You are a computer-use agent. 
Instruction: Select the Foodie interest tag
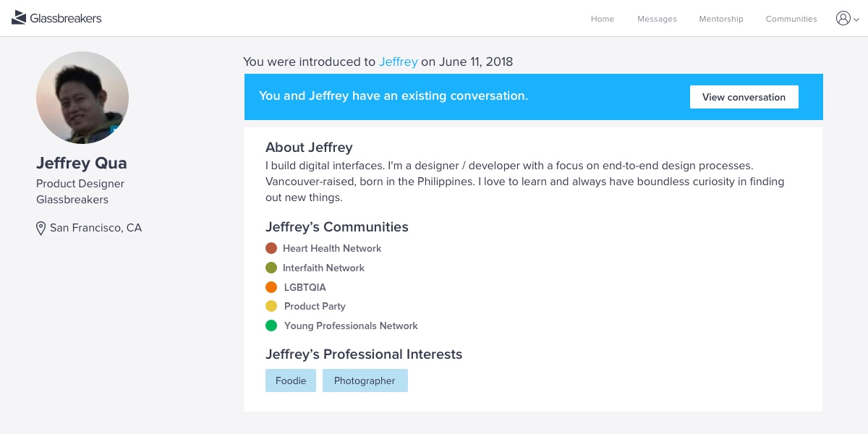coord(291,380)
